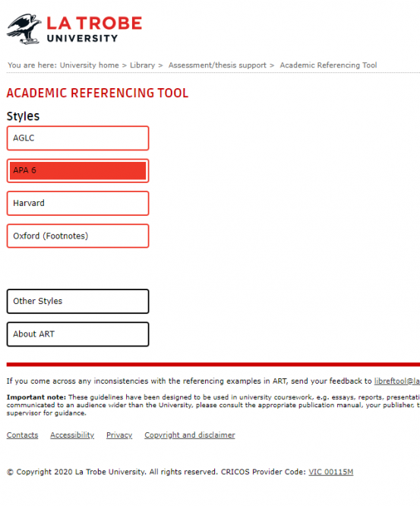Navigate to Library breadcrumb link
This screenshot has height=506, width=420.
point(142,65)
